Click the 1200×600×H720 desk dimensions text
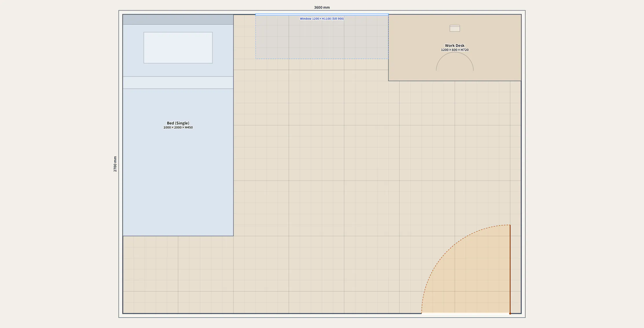 click(455, 50)
